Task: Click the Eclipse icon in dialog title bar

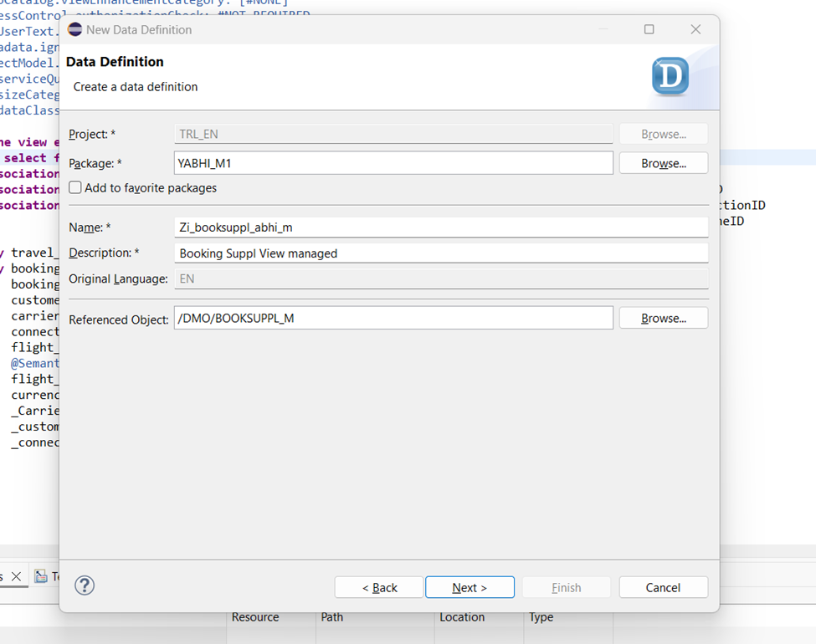Action: pyautogui.click(x=75, y=29)
